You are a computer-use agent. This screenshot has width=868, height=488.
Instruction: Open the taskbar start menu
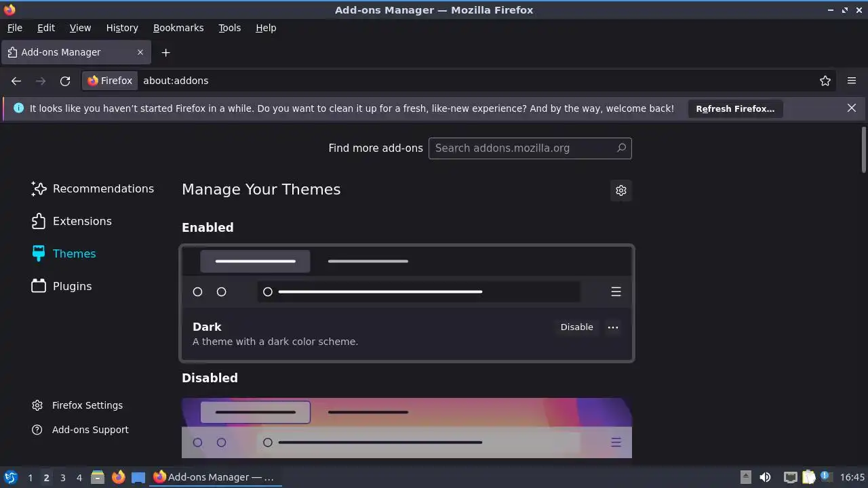point(10,477)
